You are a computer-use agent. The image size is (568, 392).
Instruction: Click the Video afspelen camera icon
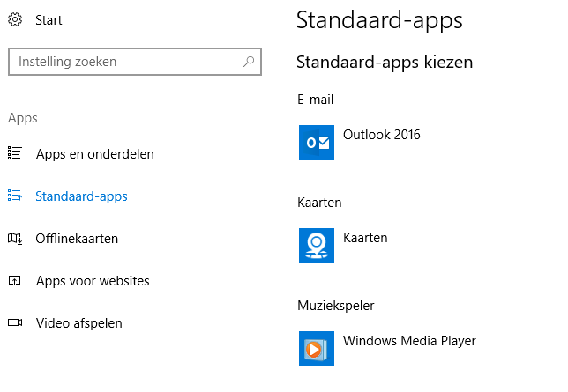pos(14,322)
